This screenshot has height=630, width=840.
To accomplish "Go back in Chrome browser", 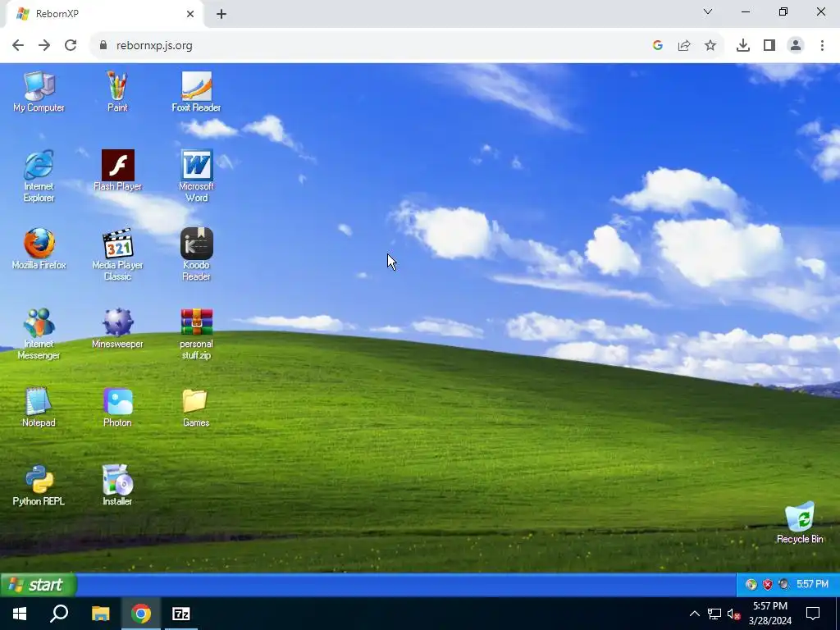I will pos(18,46).
